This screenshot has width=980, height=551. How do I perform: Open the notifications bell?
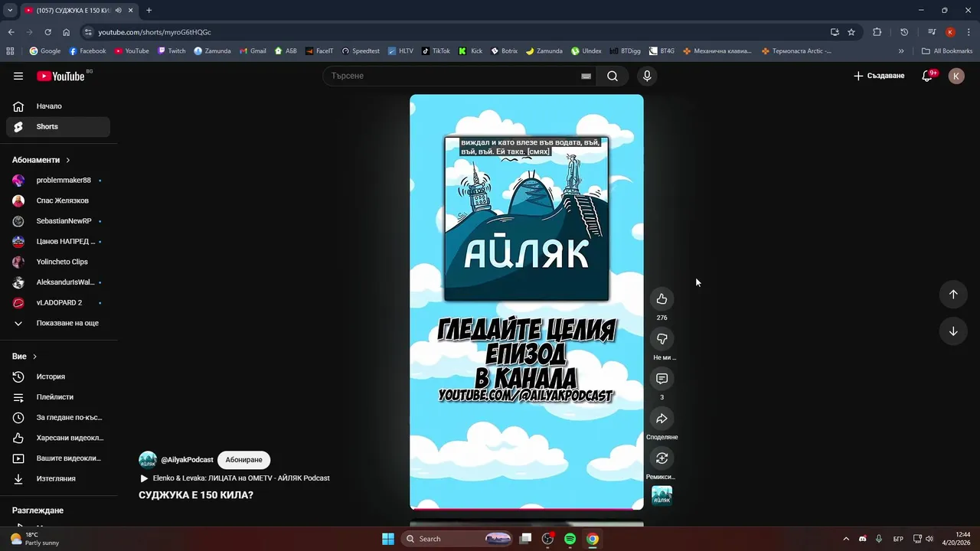(927, 76)
